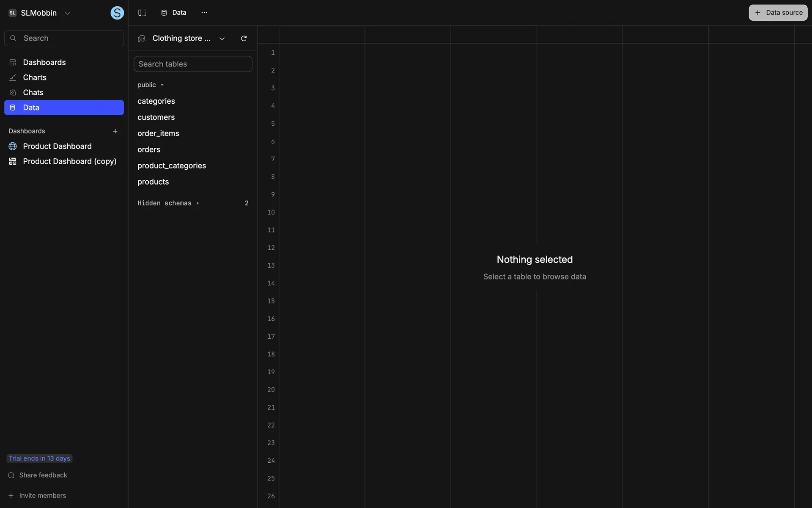The height and width of the screenshot is (508, 812).
Task: Go to Dashboards in sidebar
Action: tap(44, 63)
